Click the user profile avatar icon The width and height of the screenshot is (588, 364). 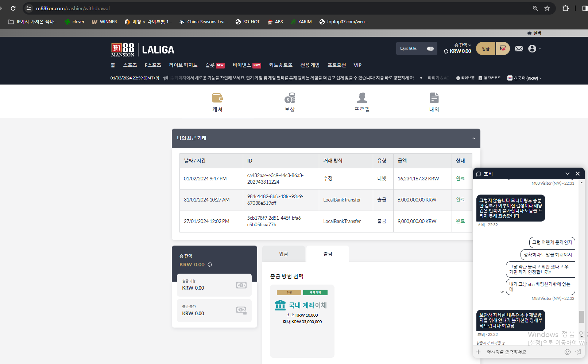coord(532,49)
